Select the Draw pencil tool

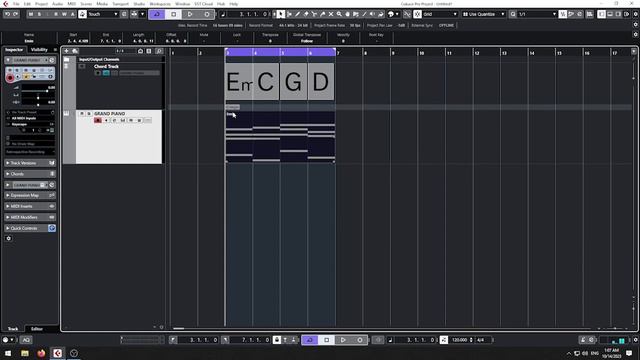[298, 14]
